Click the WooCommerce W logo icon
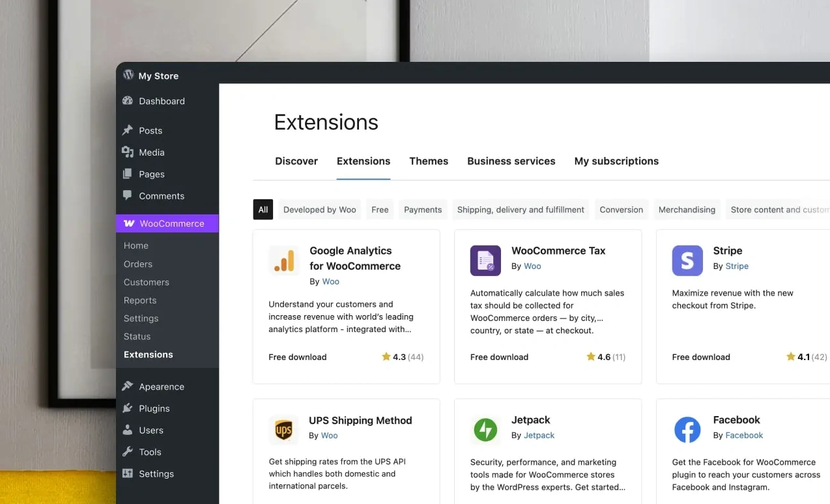 129,223
